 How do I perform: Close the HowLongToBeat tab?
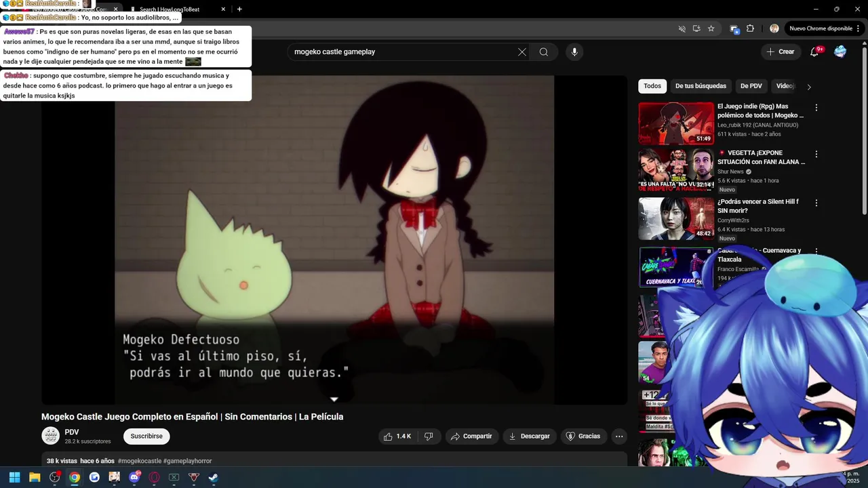223,9
